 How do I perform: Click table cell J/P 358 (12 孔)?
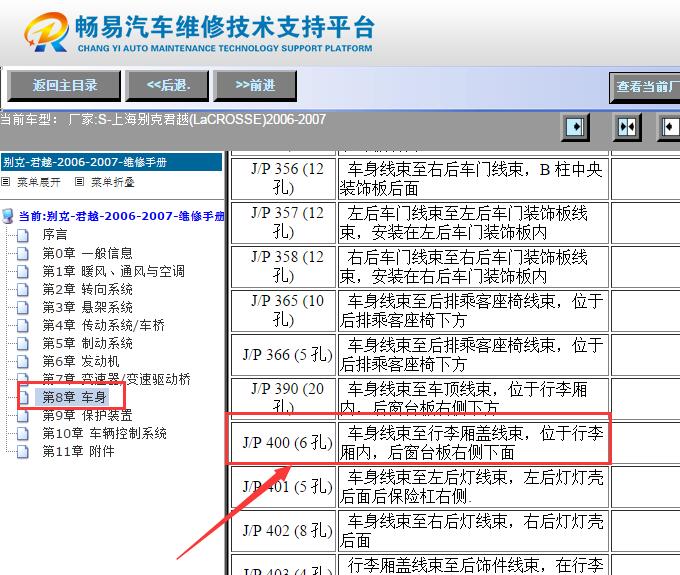click(x=284, y=267)
